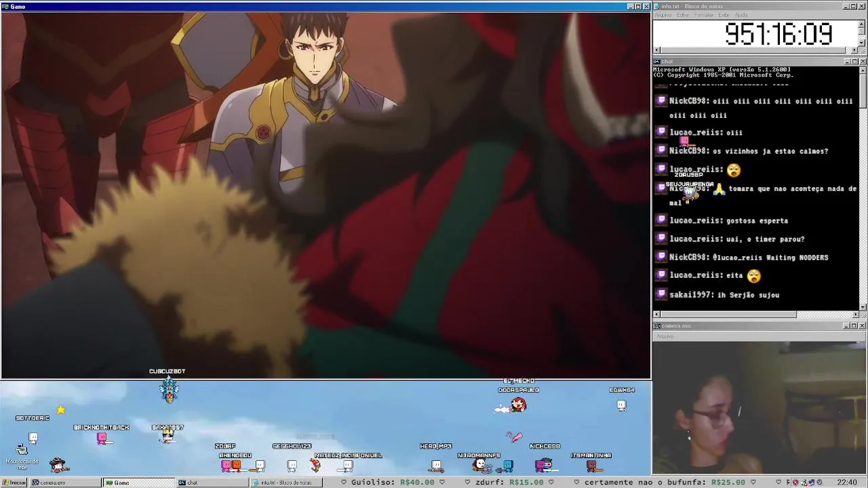Click the anime video in the Game window
868x488 pixels.
click(x=325, y=195)
